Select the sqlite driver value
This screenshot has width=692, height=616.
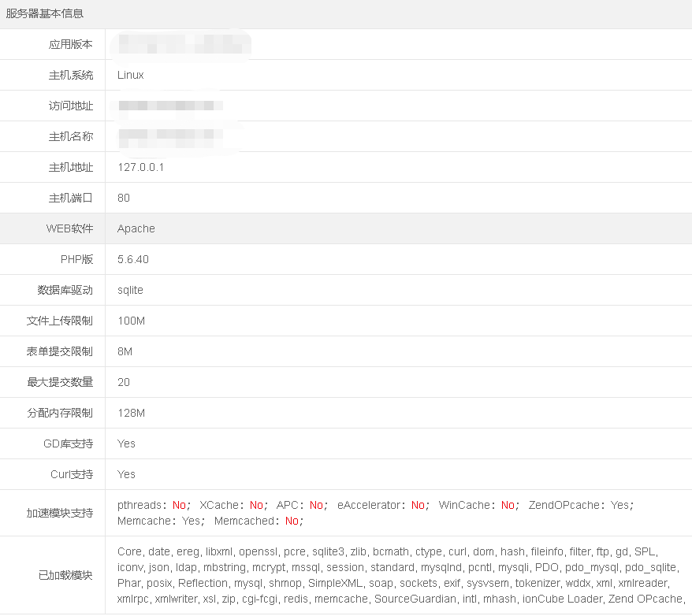coord(130,290)
